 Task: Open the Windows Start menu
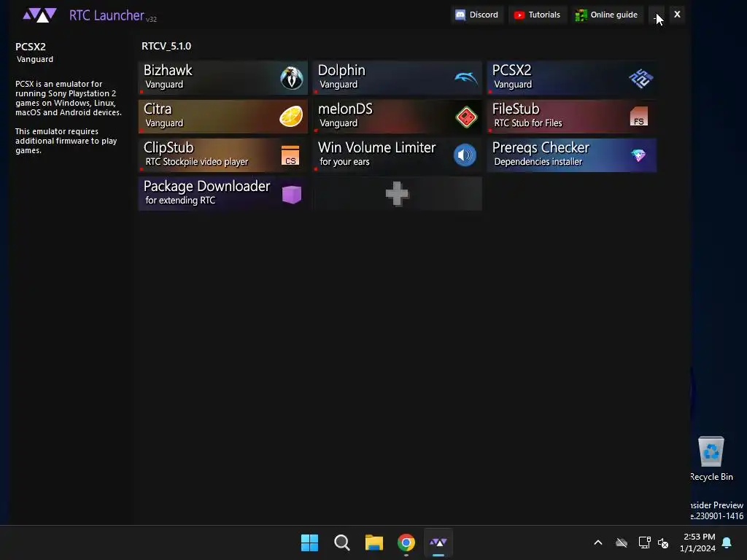[x=309, y=542]
